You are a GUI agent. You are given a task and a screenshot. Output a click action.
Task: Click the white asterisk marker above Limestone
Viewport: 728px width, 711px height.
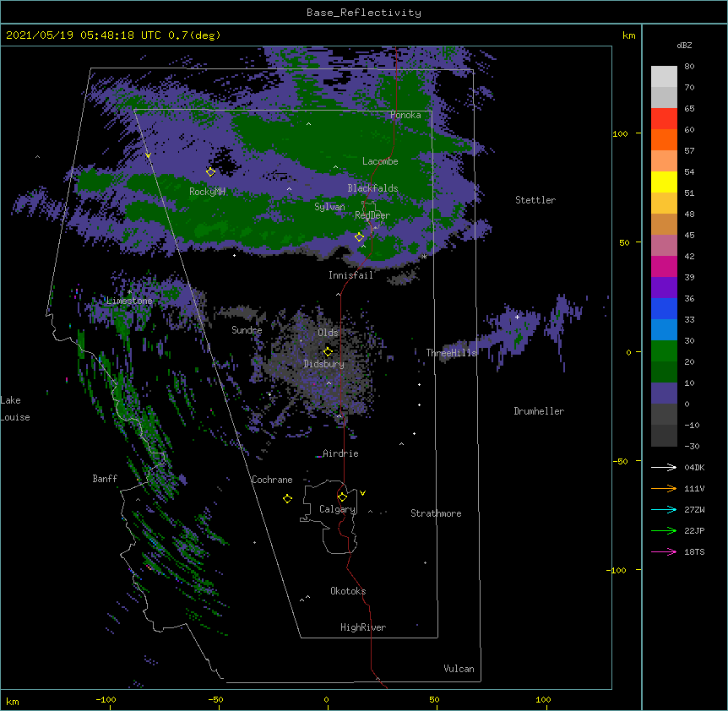pos(129,292)
